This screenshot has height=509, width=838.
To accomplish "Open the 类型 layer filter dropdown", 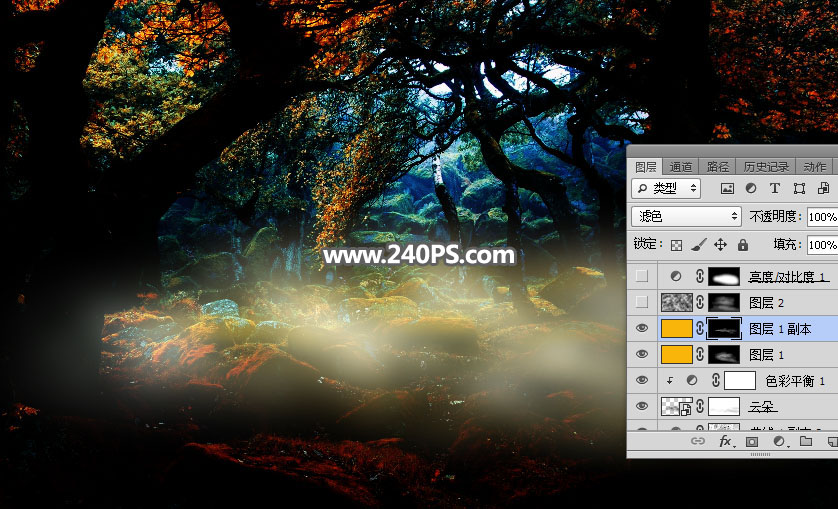I will tap(666, 188).
